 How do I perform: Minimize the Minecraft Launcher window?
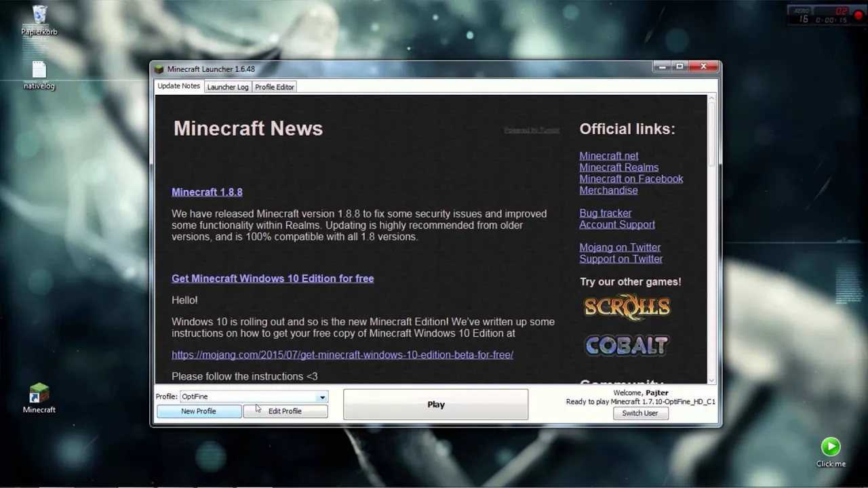pos(662,66)
